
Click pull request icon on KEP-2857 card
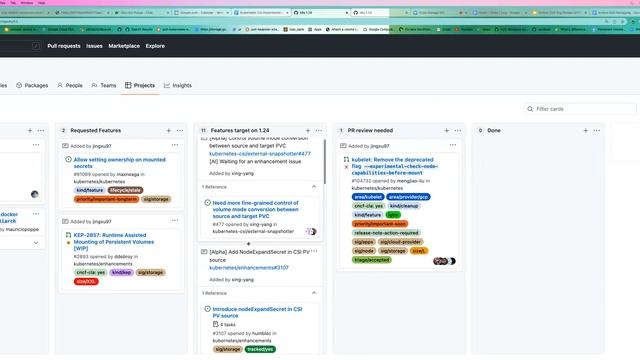(x=68, y=235)
